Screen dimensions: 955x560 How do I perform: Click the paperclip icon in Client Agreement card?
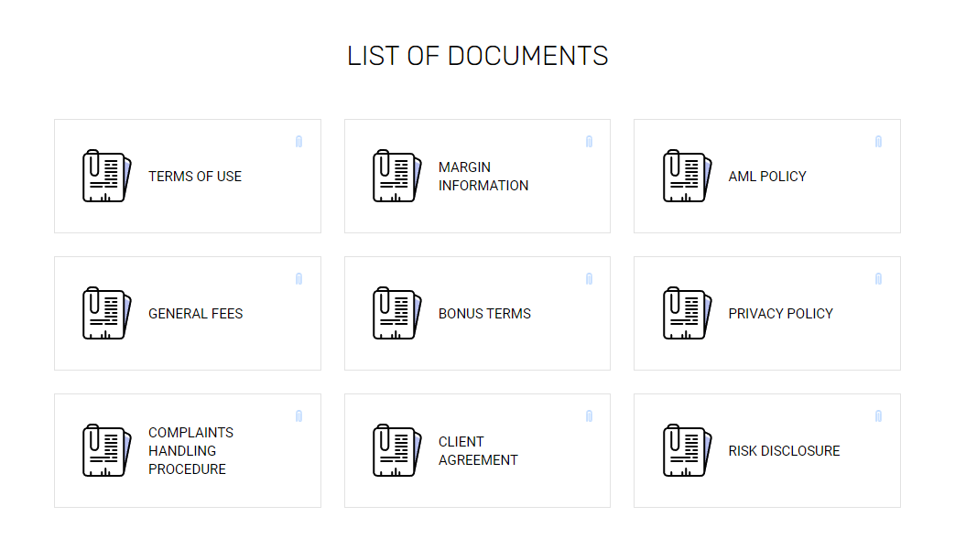pyautogui.click(x=589, y=415)
